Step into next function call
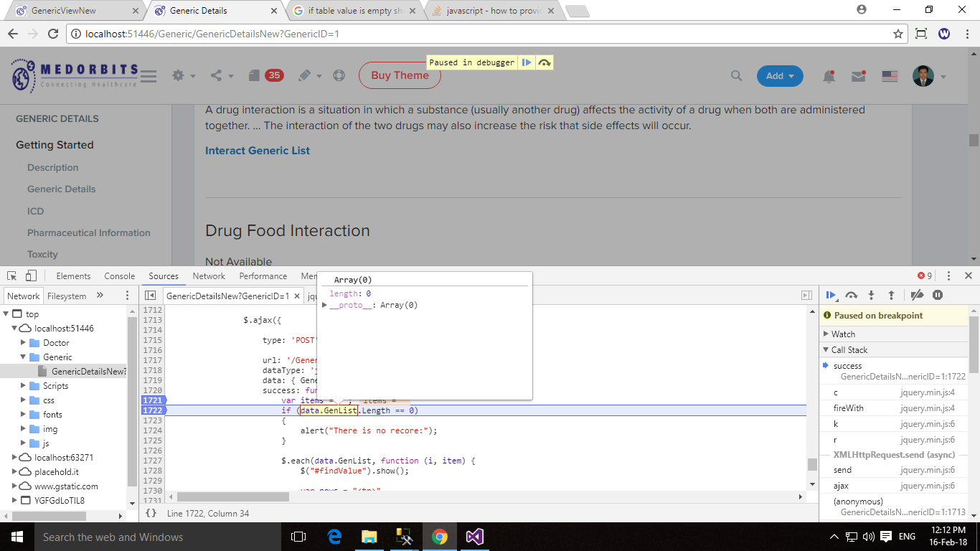980x551 pixels. tap(872, 295)
